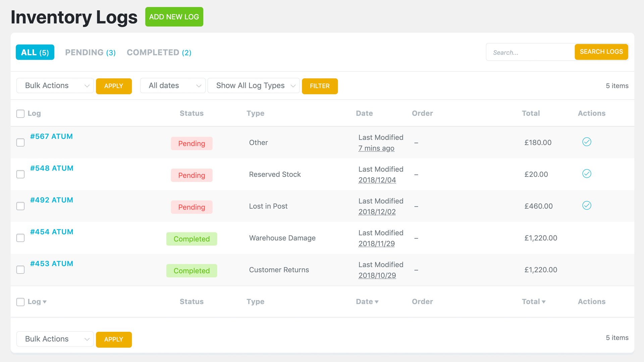Click the 2018/12/04 date

(377, 180)
